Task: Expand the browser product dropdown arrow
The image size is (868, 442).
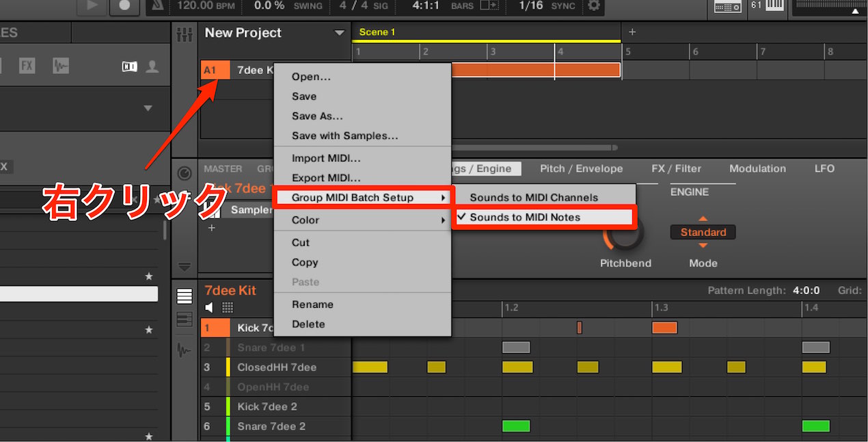Action: click(x=148, y=108)
